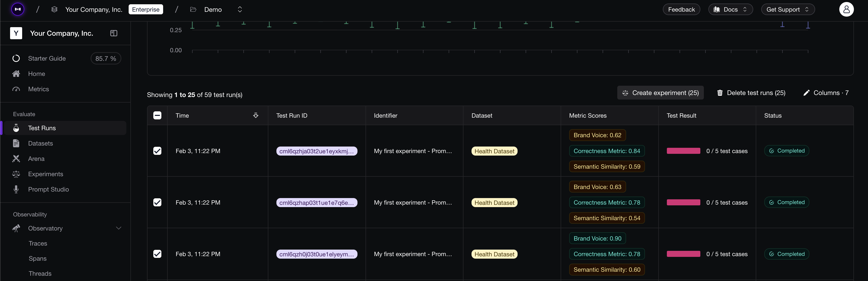Image resolution: width=868 pixels, height=281 pixels.
Task: Click the Semantic Similarity: 0.59 score
Action: tap(607, 167)
